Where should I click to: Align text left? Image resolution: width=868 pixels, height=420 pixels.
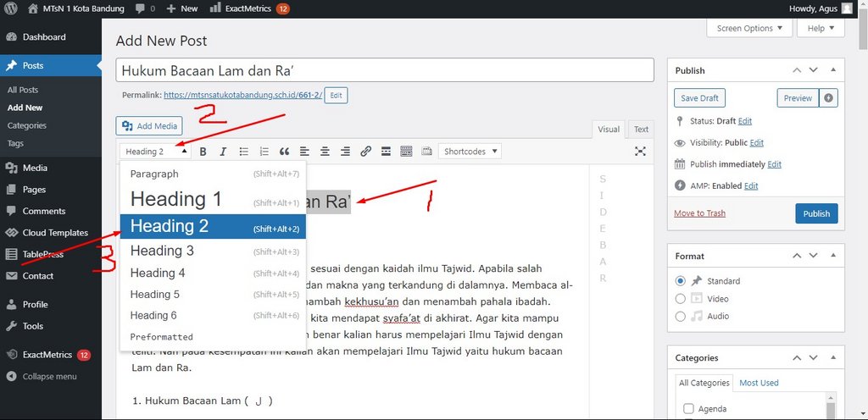(304, 152)
